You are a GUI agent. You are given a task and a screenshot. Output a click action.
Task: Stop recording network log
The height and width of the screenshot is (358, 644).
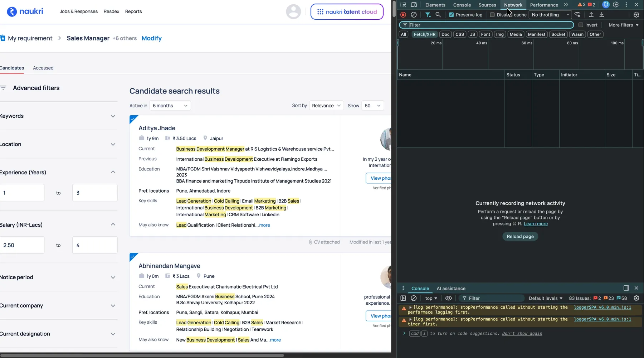pyautogui.click(x=403, y=15)
